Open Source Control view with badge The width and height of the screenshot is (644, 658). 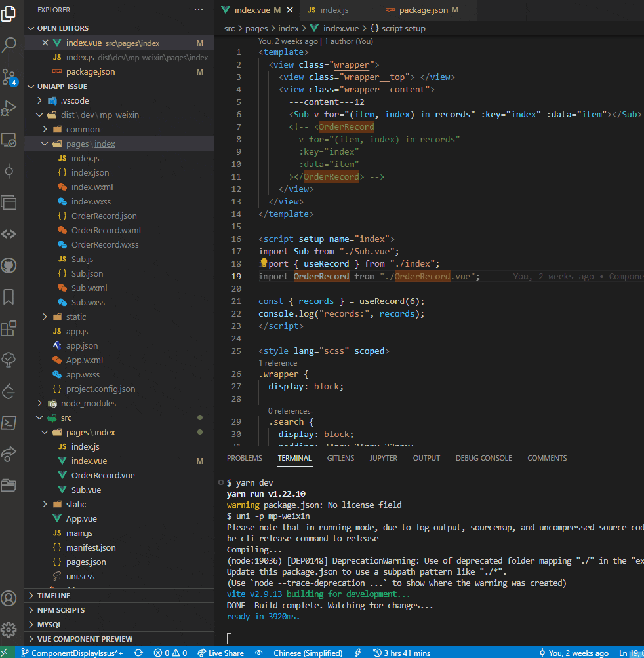9,76
